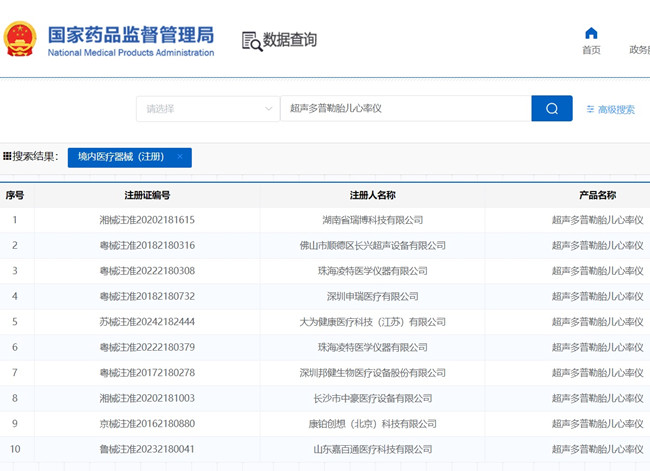Screen dimensions: 650x471
Task: Click the 产品名称 column header
Action: coord(597,195)
